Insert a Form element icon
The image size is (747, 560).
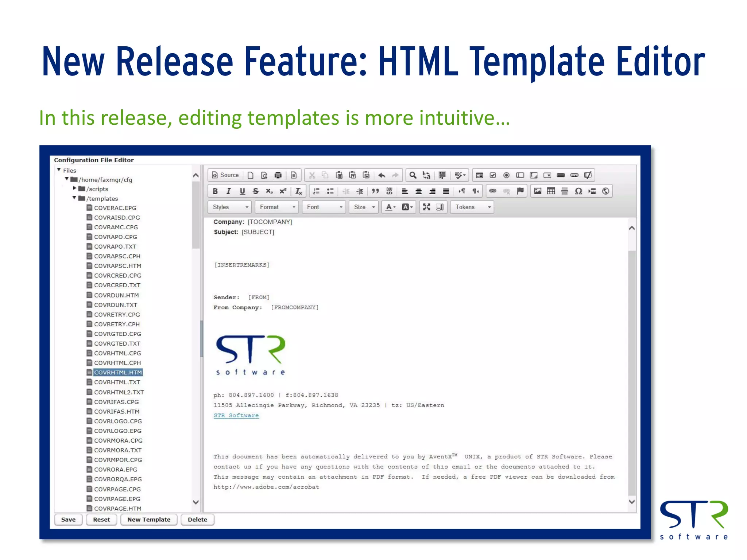pos(479,175)
